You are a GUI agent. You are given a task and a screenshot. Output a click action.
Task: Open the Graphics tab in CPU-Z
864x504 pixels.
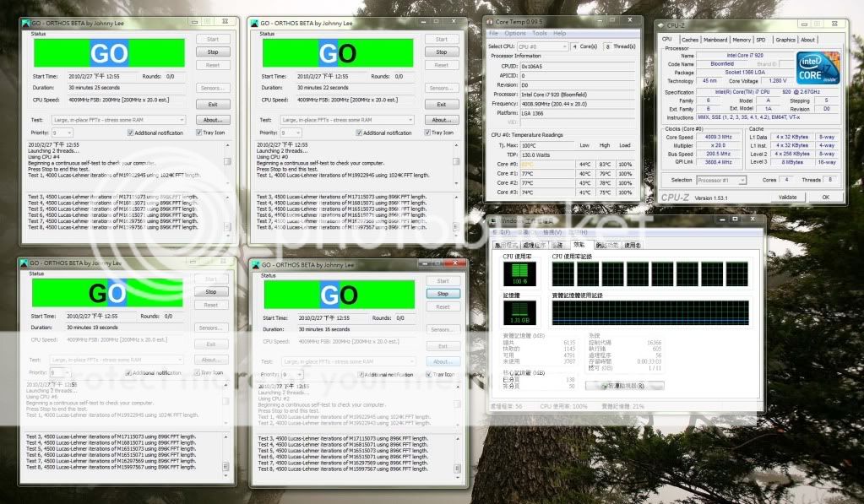[785, 40]
